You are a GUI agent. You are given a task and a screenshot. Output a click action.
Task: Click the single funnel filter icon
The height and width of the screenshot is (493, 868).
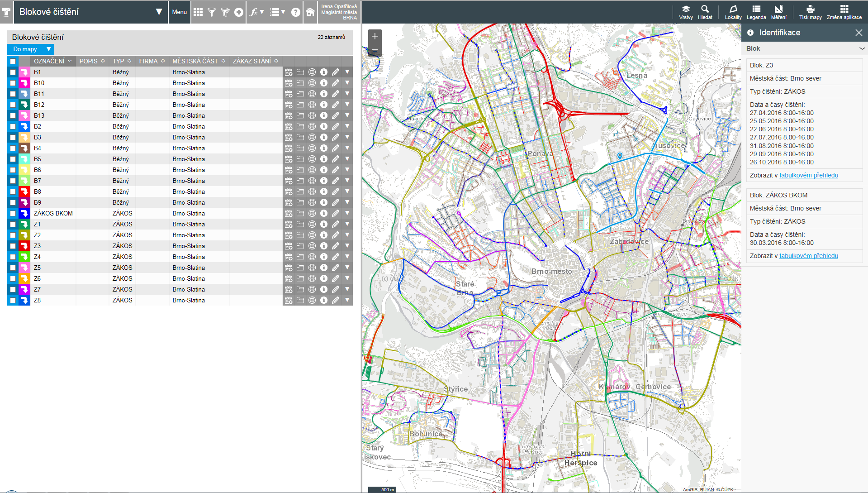click(x=212, y=12)
